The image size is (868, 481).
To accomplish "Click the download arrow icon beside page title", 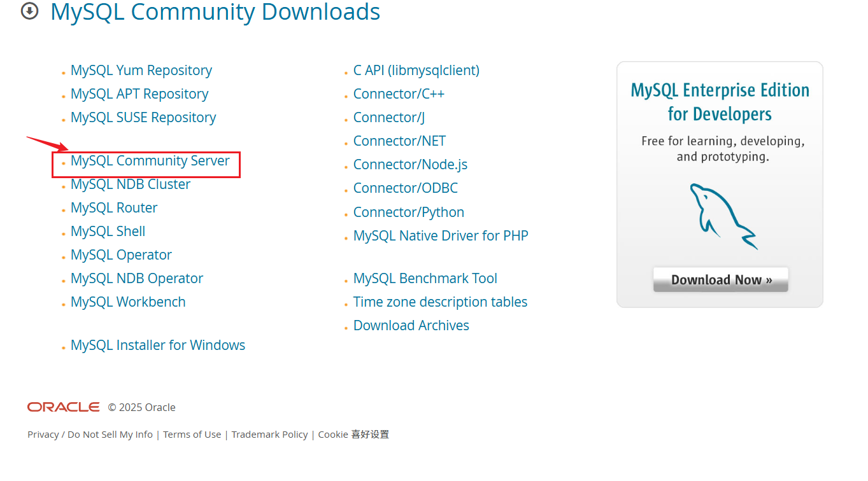I will pos(29,11).
